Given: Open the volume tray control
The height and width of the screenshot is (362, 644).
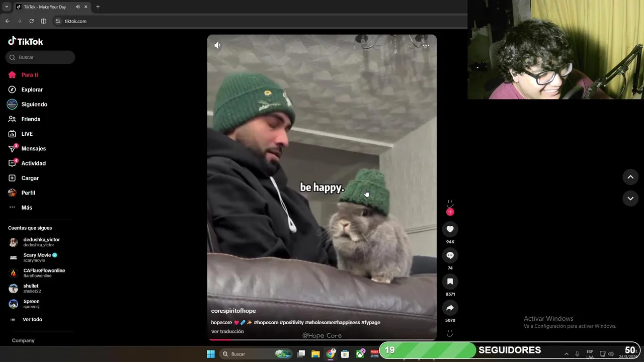Looking at the screenshot, I should coord(611,354).
